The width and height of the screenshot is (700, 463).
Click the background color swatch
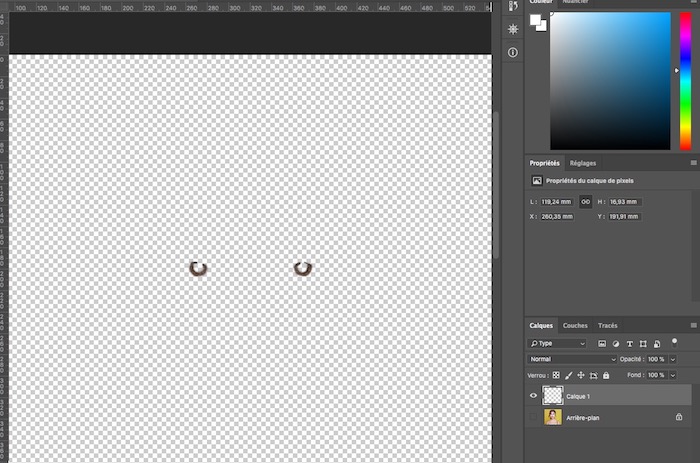[542, 27]
